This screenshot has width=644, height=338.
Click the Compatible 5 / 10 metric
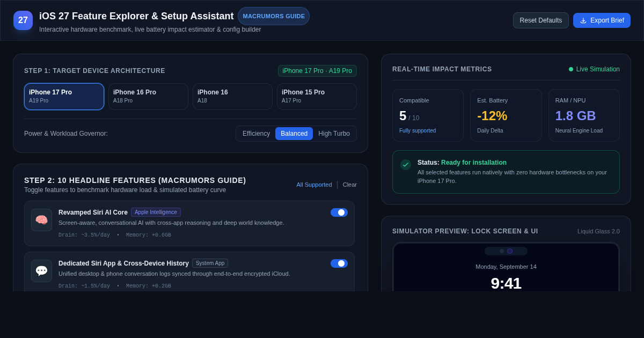[428, 115]
